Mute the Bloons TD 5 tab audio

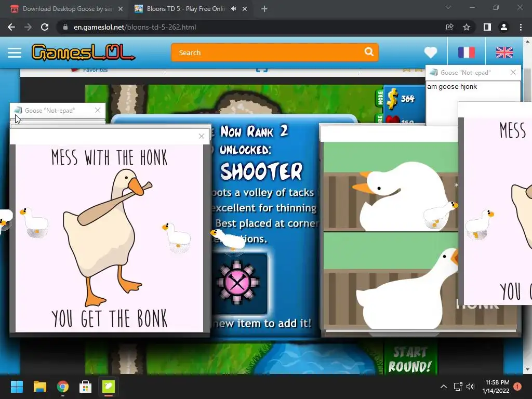[234, 9]
